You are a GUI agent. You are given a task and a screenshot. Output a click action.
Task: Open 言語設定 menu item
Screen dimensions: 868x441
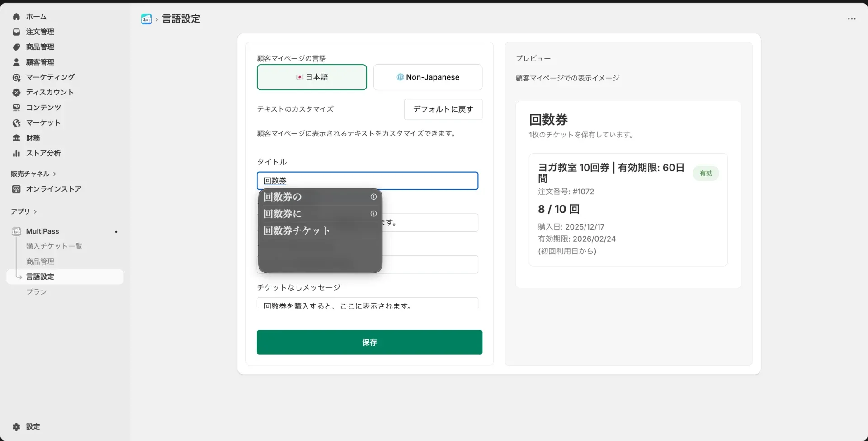65,277
